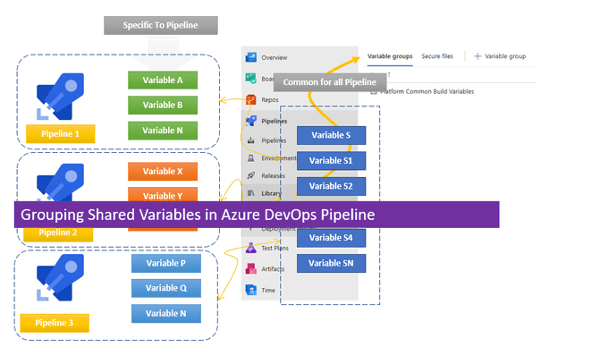608x364 pixels.
Task: Select the Variable S box
Action: pos(331,135)
